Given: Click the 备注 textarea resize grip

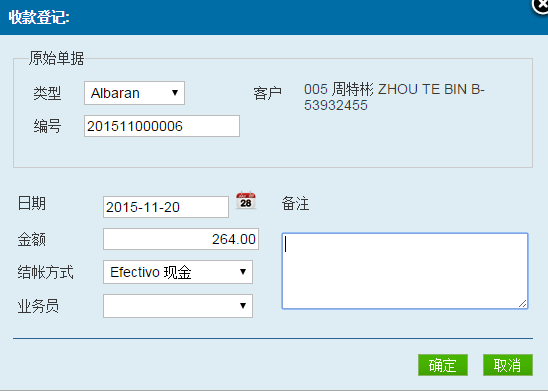Looking at the screenshot, I should point(522,304).
